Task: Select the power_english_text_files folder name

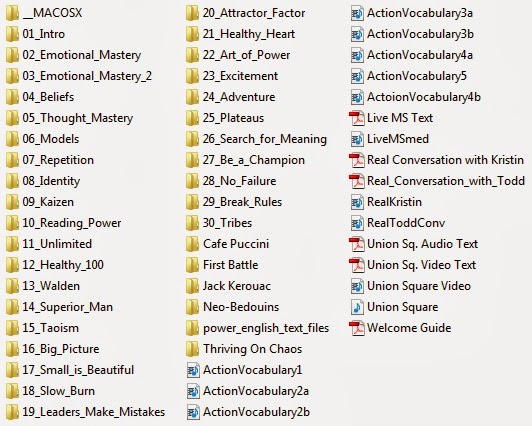Action: (x=266, y=328)
